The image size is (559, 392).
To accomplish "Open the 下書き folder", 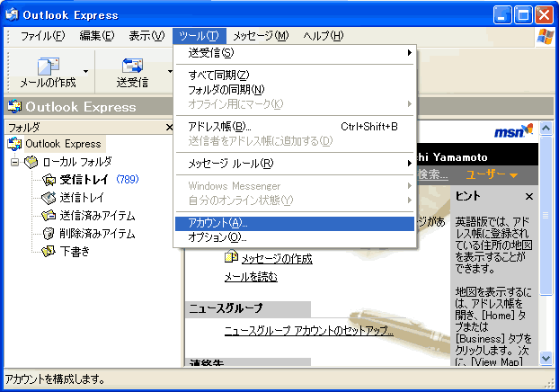I will [x=75, y=252].
